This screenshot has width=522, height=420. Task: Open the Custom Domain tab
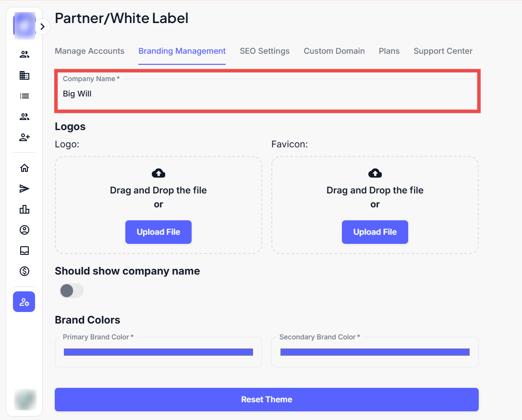point(334,51)
